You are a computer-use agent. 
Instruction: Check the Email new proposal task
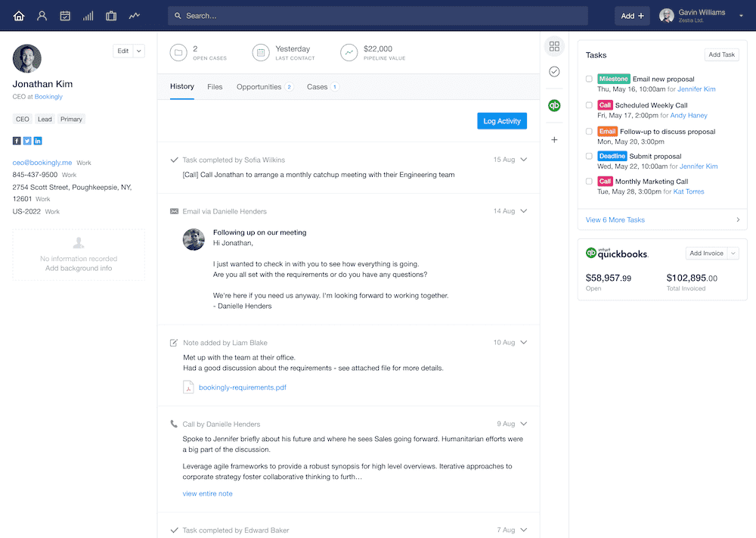589,79
